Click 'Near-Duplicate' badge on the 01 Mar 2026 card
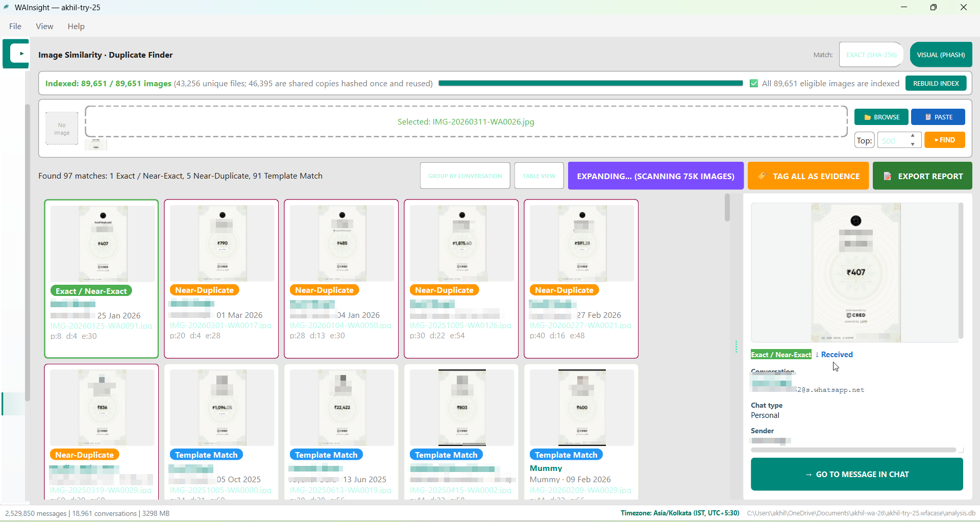The image size is (980, 522). (x=204, y=290)
